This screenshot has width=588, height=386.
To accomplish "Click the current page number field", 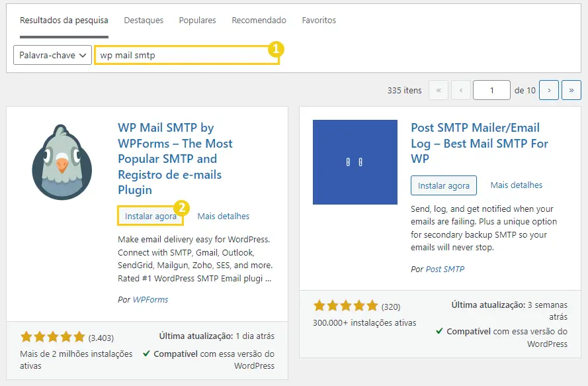I will [491, 90].
